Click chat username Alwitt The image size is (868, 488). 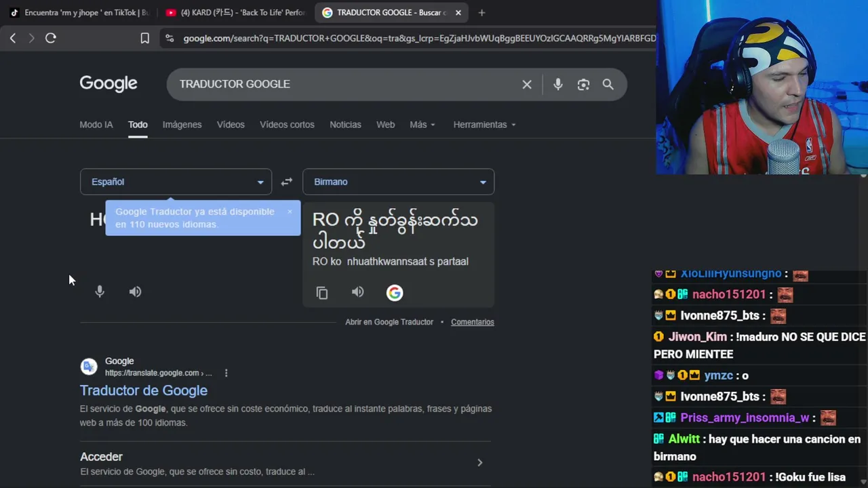point(684,439)
